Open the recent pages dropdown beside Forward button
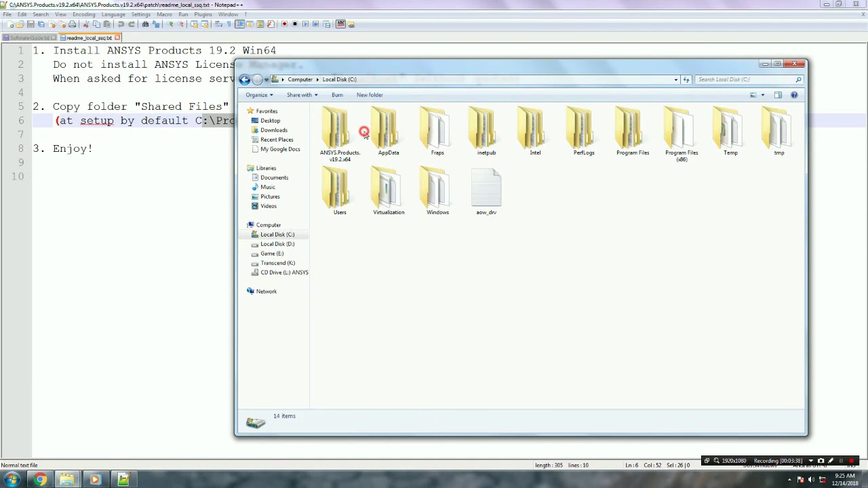The width and height of the screenshot is (868, 488). 267,79
